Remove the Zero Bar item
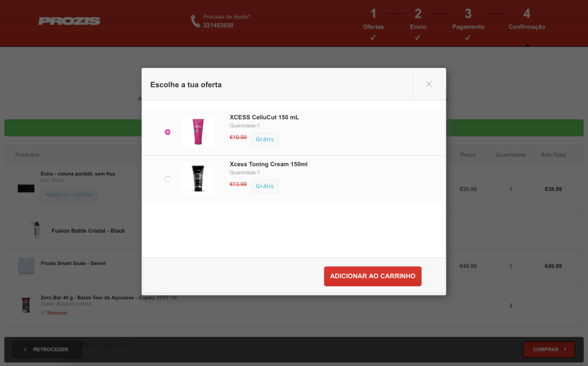 (x=54, y=313)
